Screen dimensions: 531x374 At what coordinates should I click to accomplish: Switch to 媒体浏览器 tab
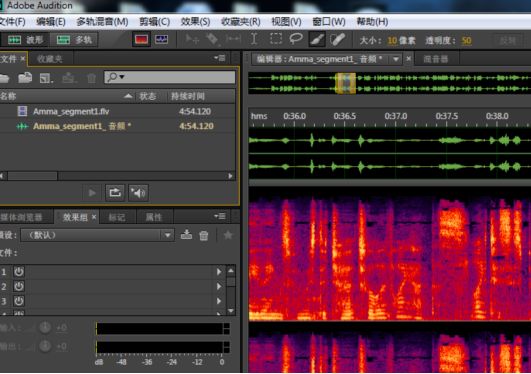(22, 217)
